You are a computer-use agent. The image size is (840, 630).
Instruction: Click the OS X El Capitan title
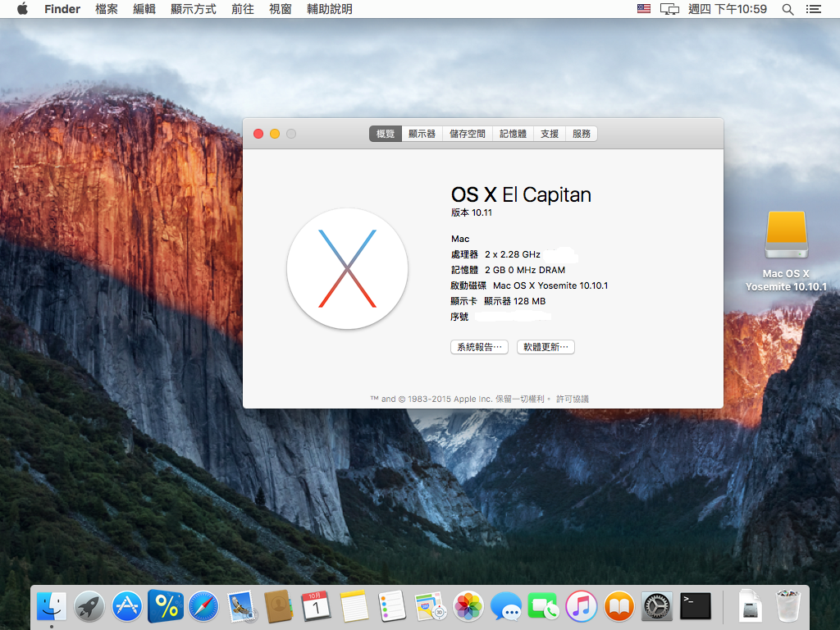[x=521, y=195]
